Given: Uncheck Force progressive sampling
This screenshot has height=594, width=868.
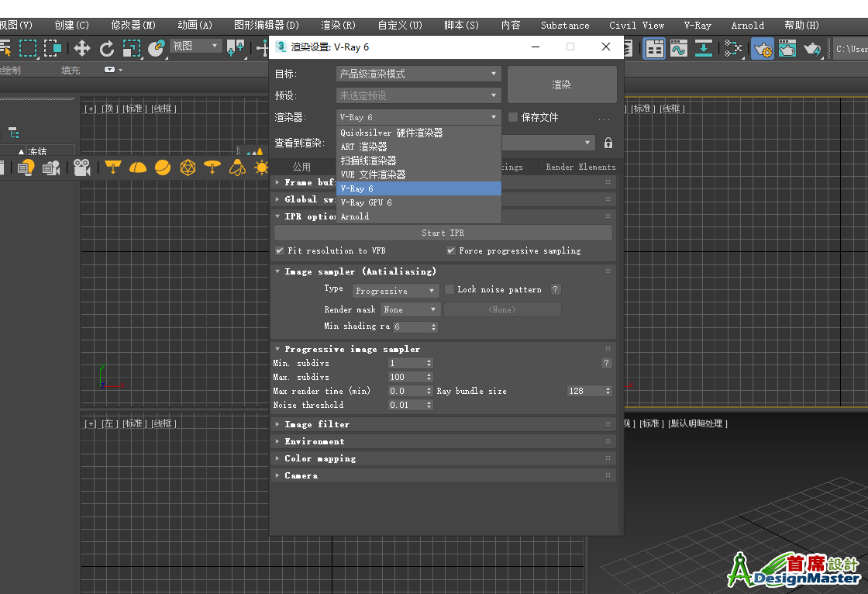Looking at the screenshot, I should [451, 250].
